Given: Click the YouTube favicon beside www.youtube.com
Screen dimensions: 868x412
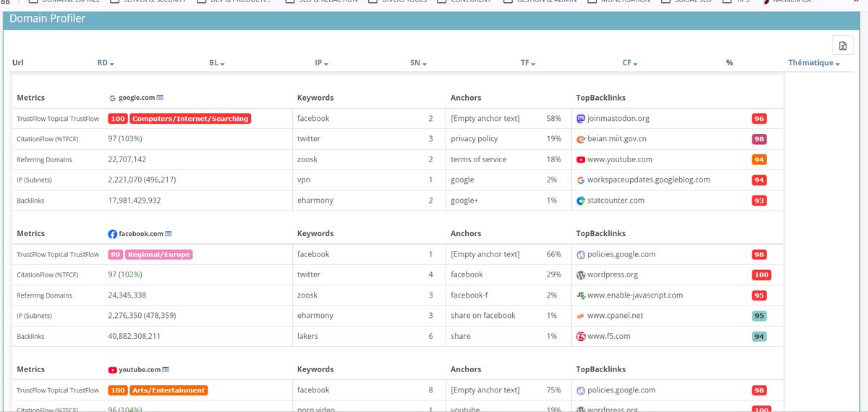Looking at the screenshot, I should (x=581, y=159).
